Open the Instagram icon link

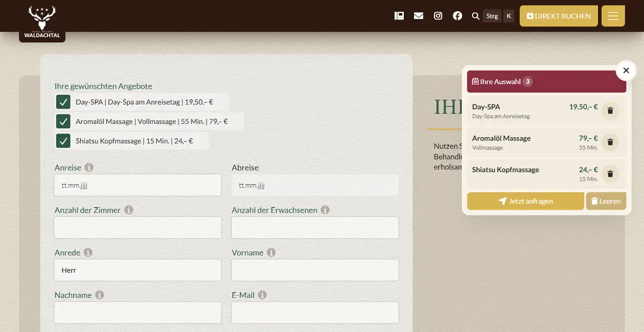(x=438, y=16)
